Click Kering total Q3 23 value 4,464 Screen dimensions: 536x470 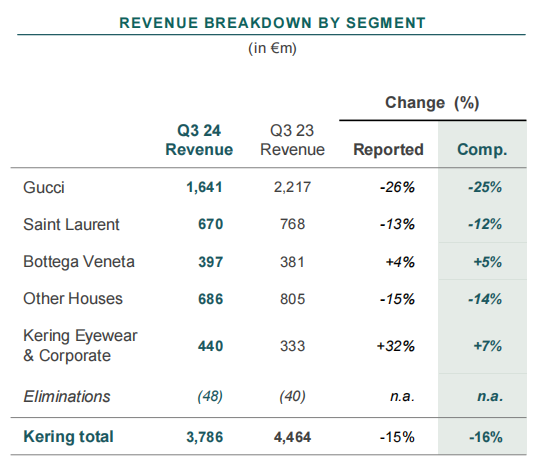point(292,437)
